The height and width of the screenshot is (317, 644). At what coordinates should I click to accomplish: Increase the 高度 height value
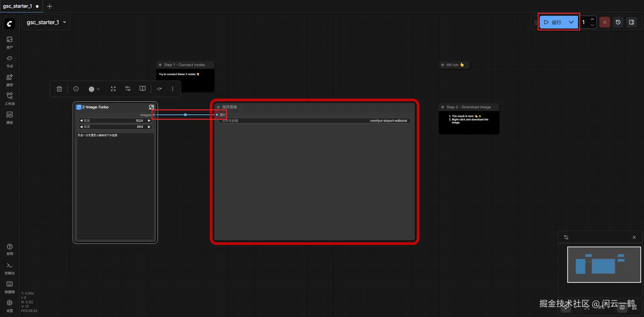pyautogui.click(x=149, y=127)
